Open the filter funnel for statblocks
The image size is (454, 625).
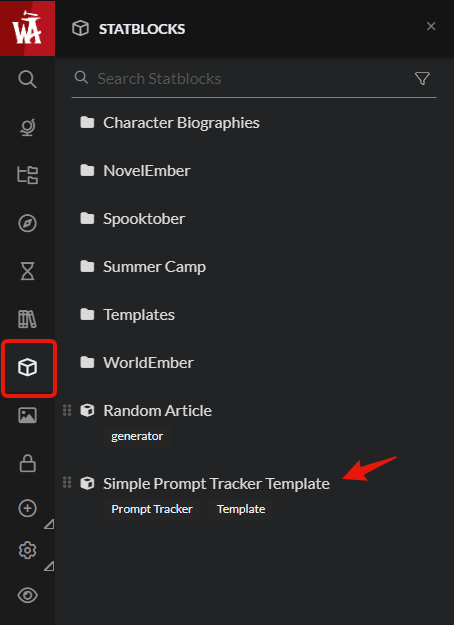(x=422, y=79)
